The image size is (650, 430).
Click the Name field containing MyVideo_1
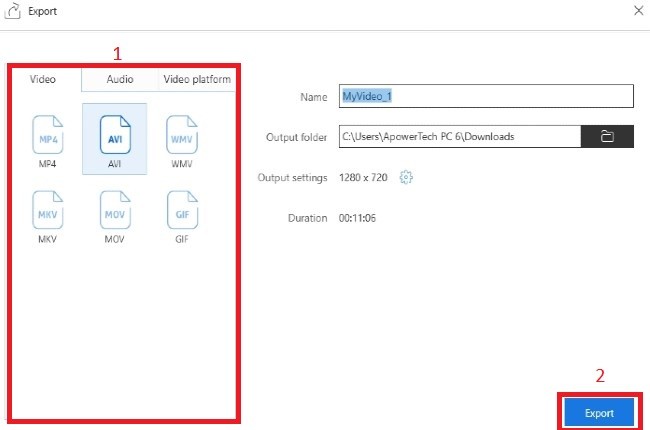[x=486, y=96]
